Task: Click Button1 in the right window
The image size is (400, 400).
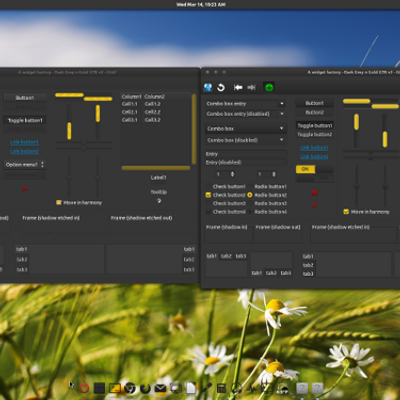Action: (314, 103)
